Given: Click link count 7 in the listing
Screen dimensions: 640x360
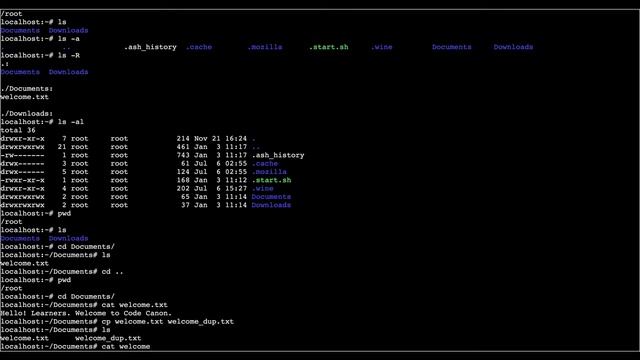Looking at the screenshot, I should pos(64,138).
